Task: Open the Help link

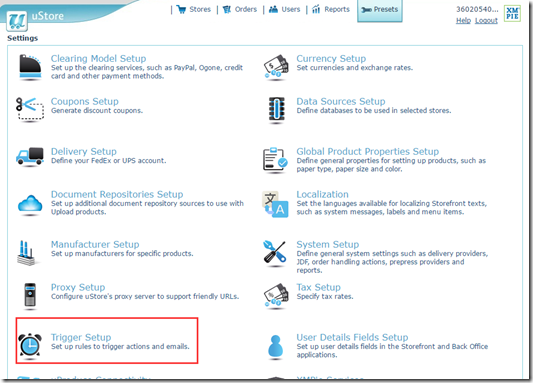Action: [463, 20]
